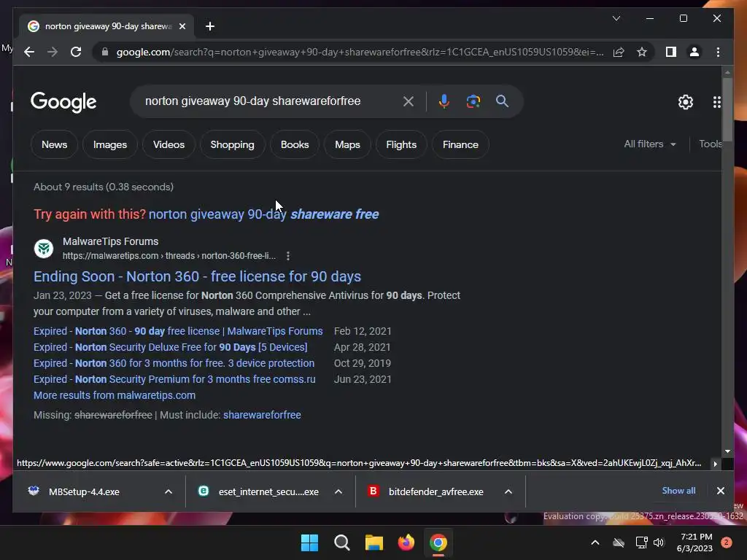Open 'Ending Soon - Norton 360' result
The height and width of the screenshot is (560, 747).
click(x=197, y=276)
